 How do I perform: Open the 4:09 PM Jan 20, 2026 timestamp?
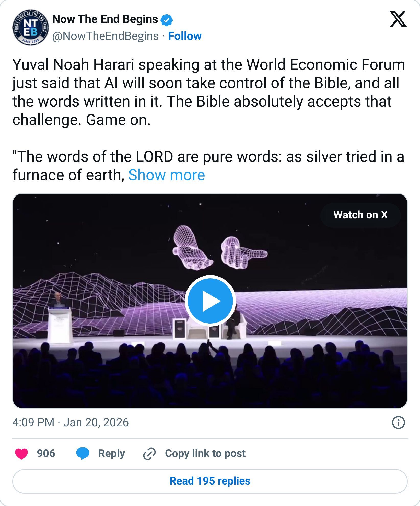pyautogui.click(x=71, y=422)
